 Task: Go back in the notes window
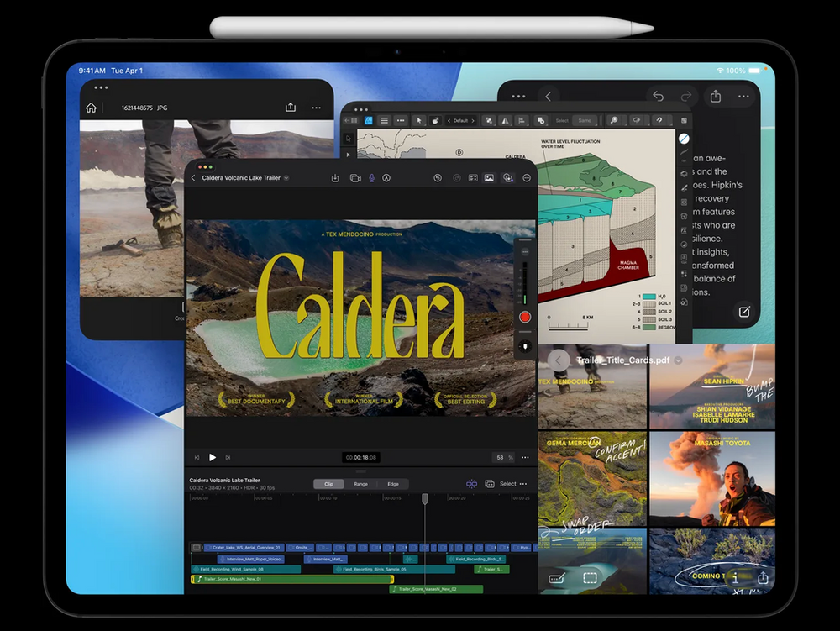(548, 97)
